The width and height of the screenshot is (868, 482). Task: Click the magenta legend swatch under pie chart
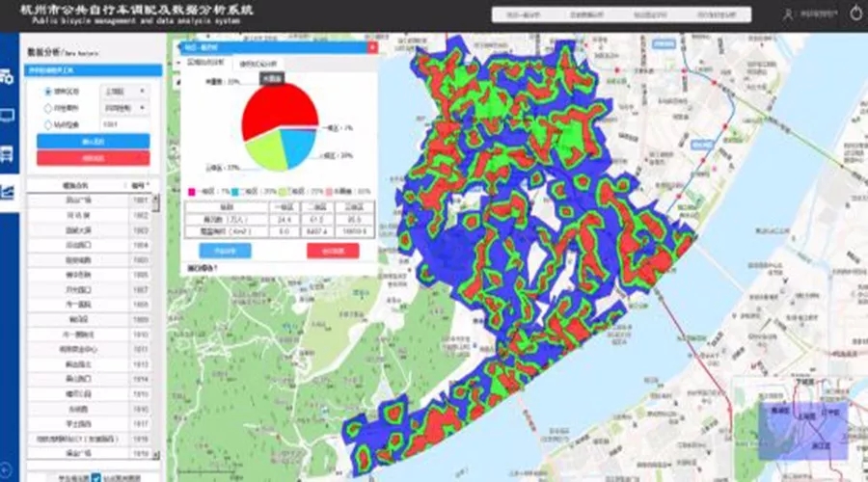point(192,192)
